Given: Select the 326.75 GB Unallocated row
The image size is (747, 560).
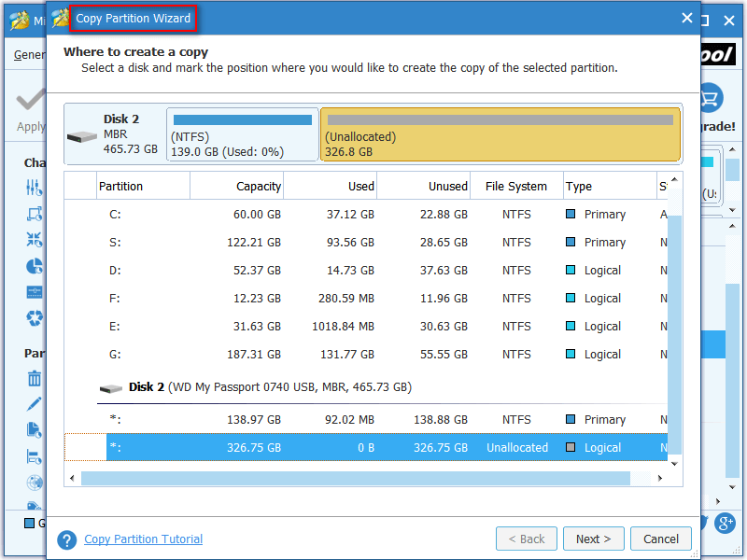Looking at the screenshot, I should click(x=366, y=448).
